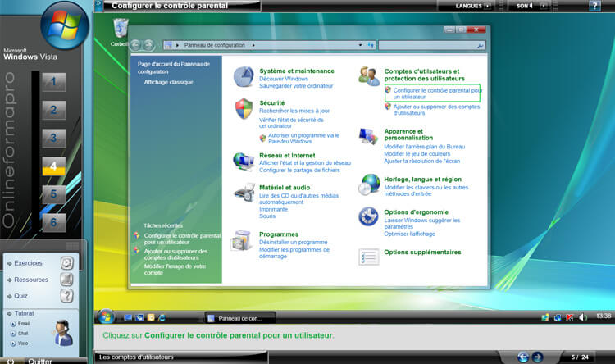615x364 pixels.
Task: Open the Programmes category icon
Action: (x=242, y=240)
